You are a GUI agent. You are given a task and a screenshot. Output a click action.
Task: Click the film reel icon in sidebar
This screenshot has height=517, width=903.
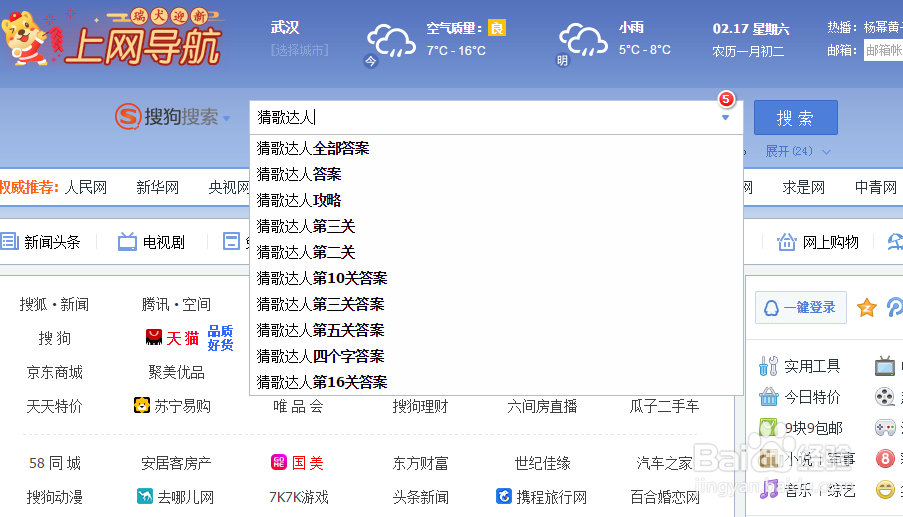pos(885,397)
